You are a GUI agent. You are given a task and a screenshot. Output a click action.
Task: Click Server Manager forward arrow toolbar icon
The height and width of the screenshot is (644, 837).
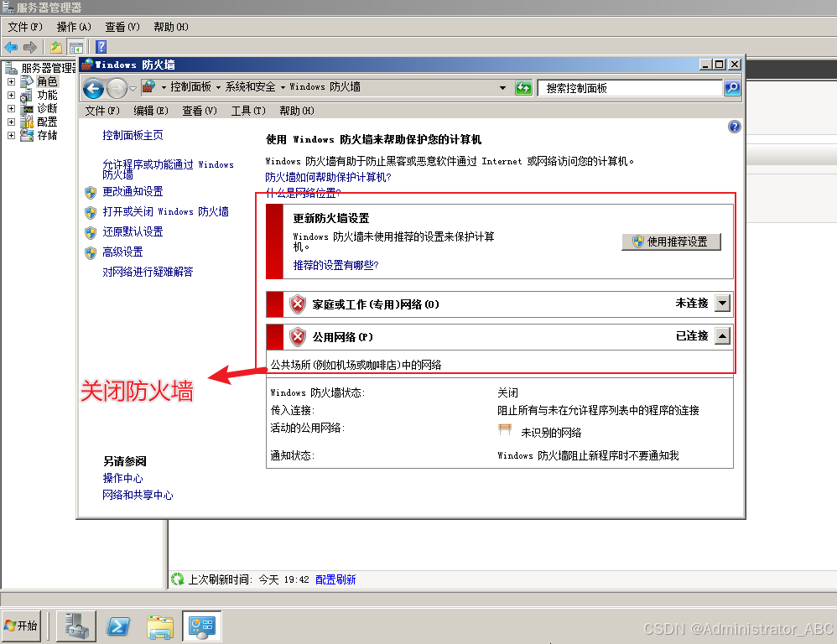30,48
